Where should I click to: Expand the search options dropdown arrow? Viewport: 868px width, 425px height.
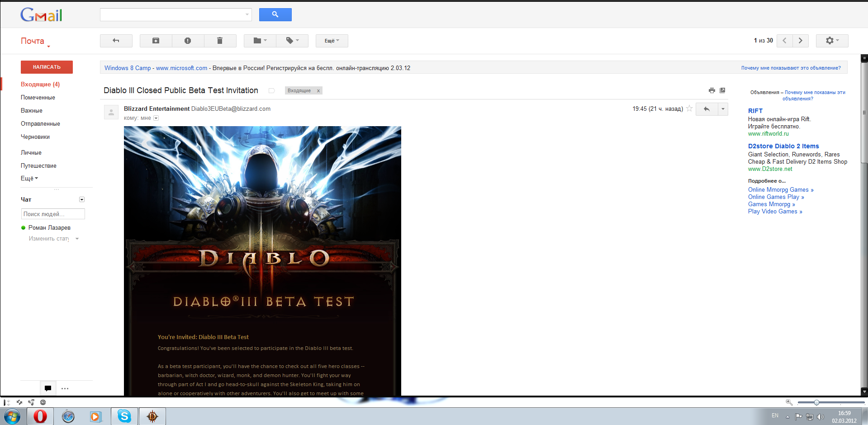click(x=247, y=14)
